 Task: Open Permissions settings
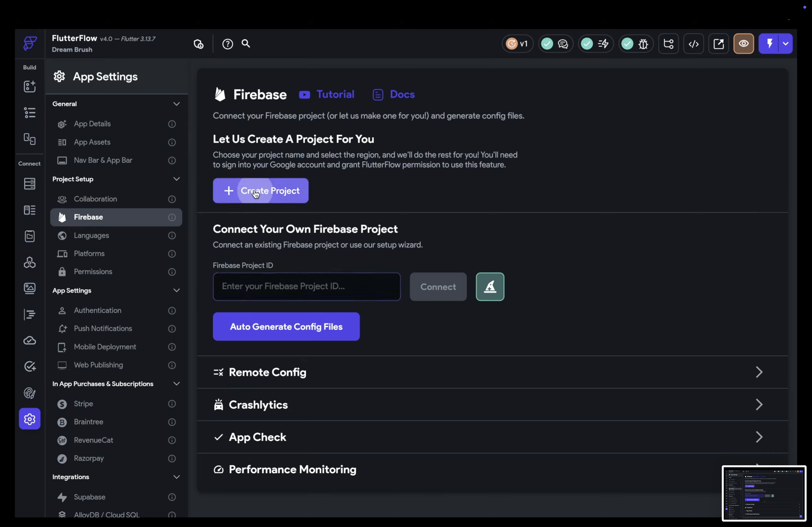pos(116,272)
